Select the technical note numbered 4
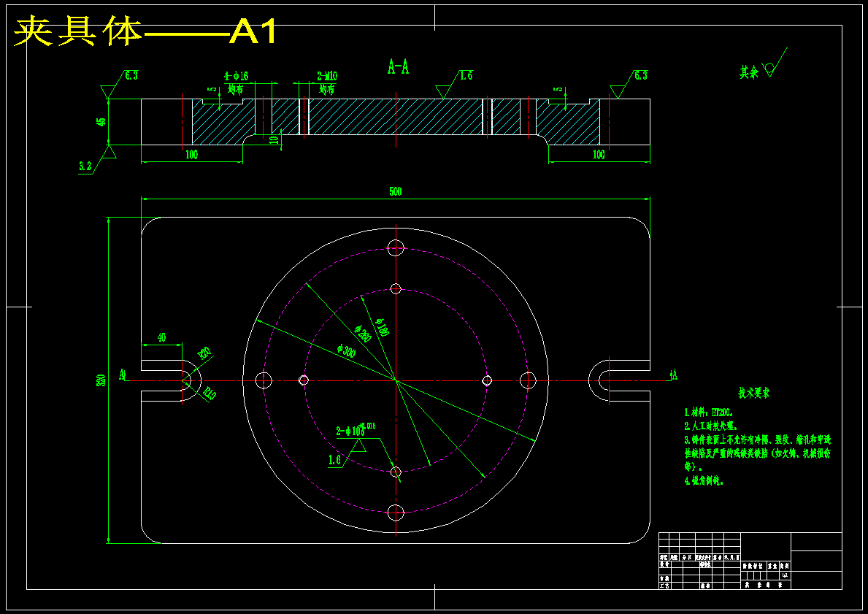The width and height of the screenshot is (868, 614). pyautogui.click(x=704, y=481)
